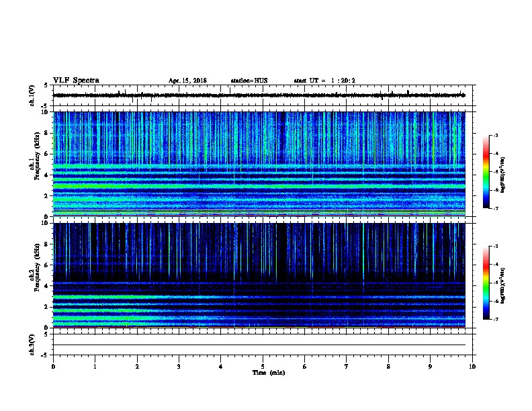
Task: Select the ch.2 colorbar log(PSD) unit label
Action: (x=503, y=286)
